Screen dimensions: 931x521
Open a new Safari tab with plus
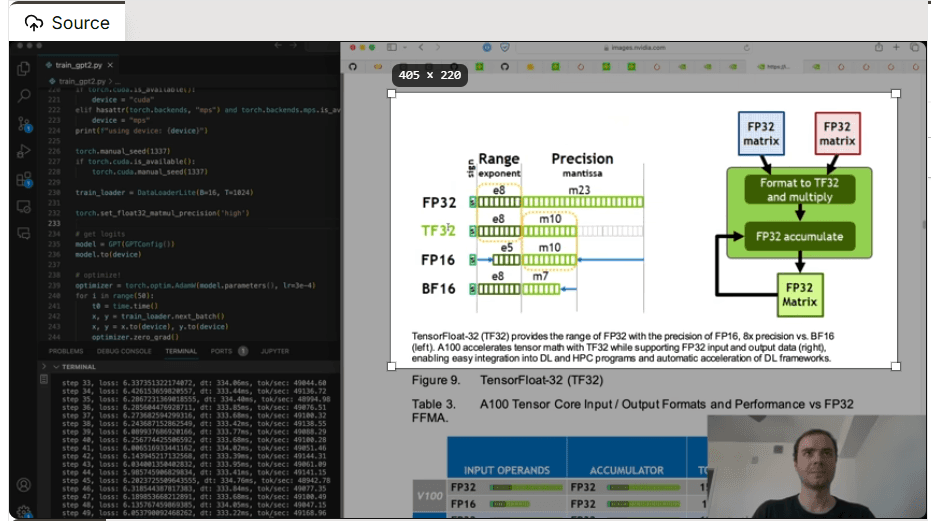point(896,48)
